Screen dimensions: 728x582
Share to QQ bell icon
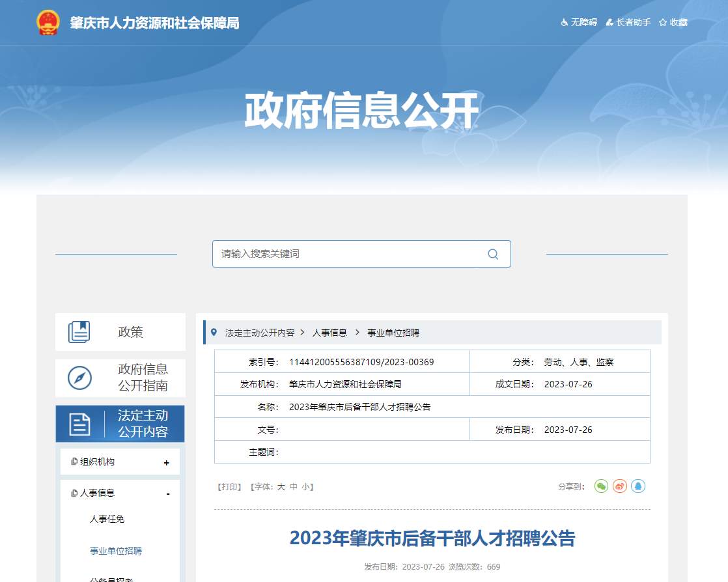click(x=639, y=486)
